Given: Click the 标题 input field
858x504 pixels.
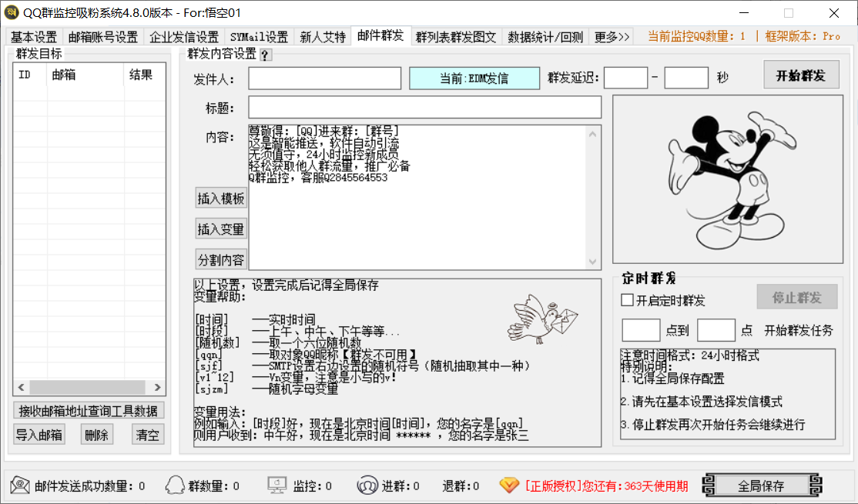Looking at the screenshot, I should tap(424, 107).
